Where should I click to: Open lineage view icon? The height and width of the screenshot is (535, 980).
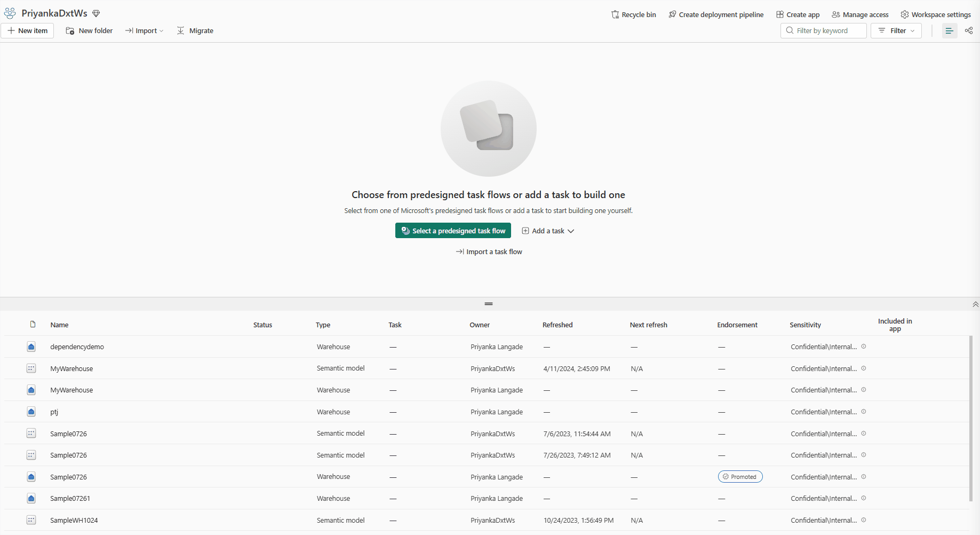(x=969, y=30)
